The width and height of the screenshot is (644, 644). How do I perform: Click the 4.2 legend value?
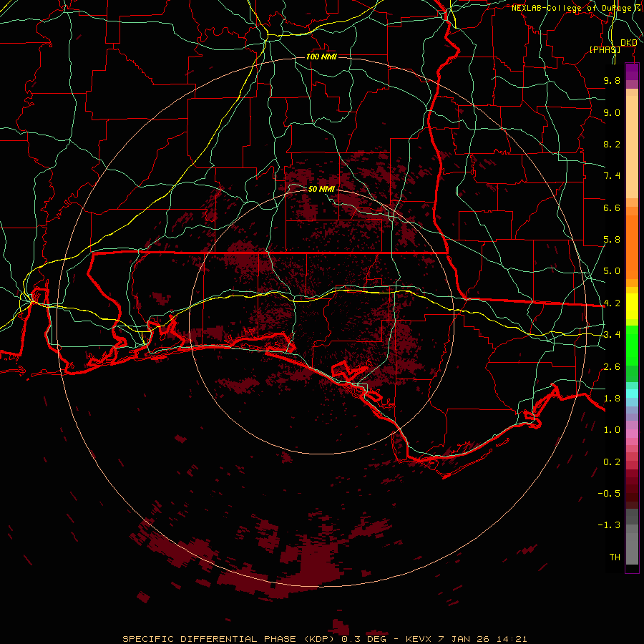612,303
